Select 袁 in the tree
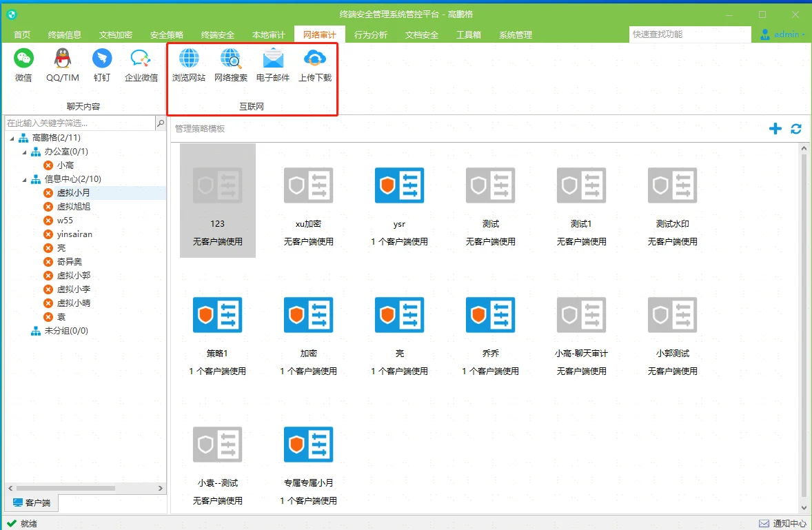812x530 pixels. pos(61,317)
